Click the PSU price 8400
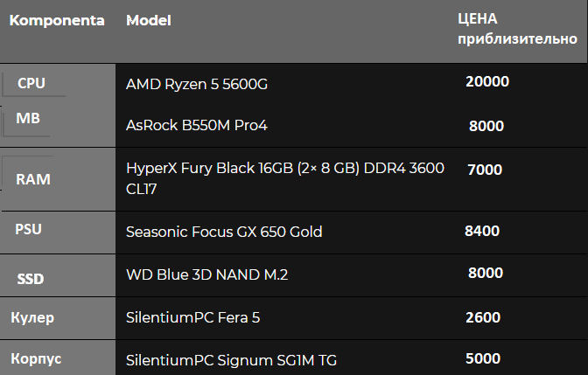This screenshot has height=375, width=588. [482, 231]
